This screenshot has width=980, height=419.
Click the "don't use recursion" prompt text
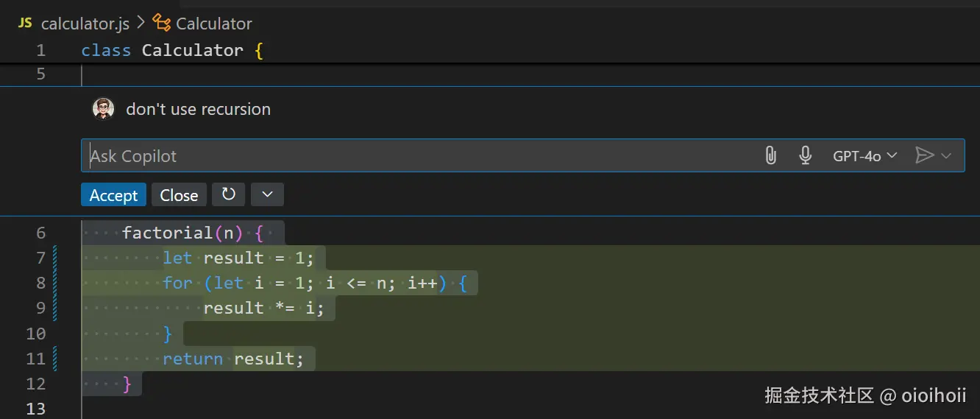(x=199, y=109)
